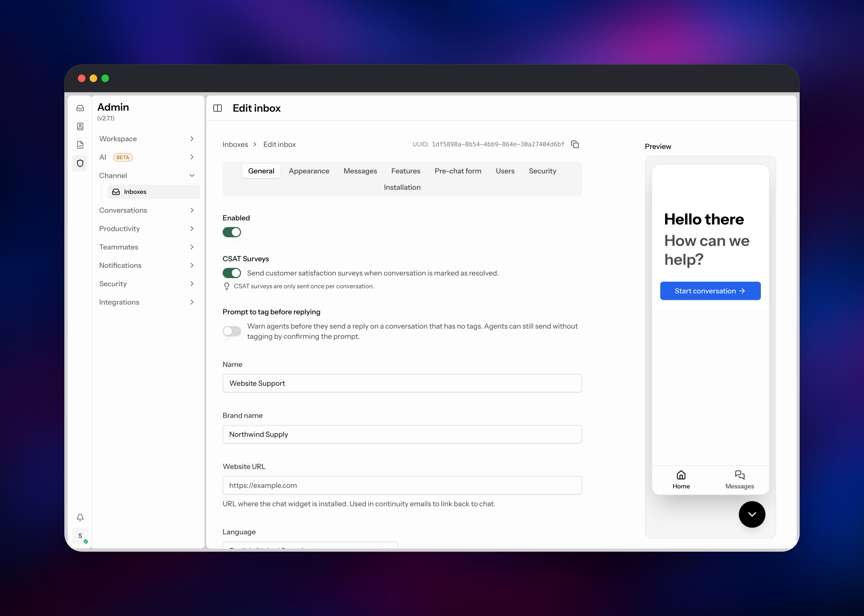
Task: Expand the Conversations section
Action: [x=147, y=210]
